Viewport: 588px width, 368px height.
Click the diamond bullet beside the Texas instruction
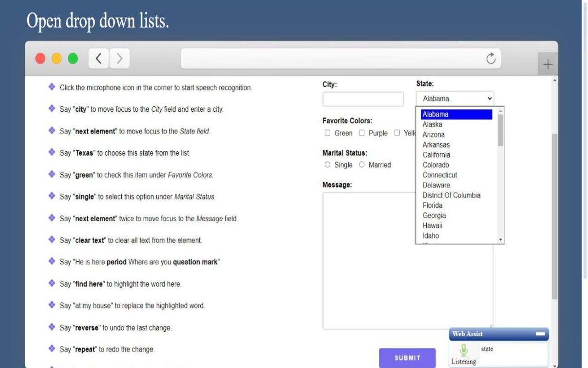[51, 153]
